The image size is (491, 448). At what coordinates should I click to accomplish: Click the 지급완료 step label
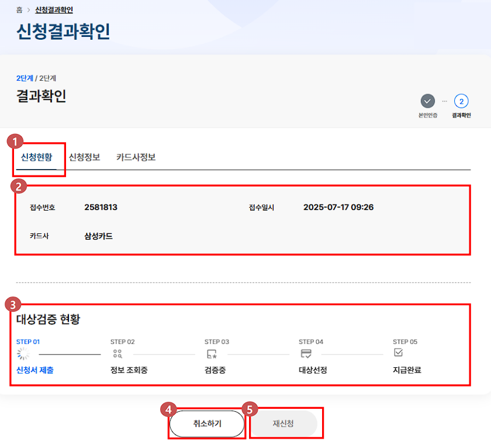[x=407, y=370]
